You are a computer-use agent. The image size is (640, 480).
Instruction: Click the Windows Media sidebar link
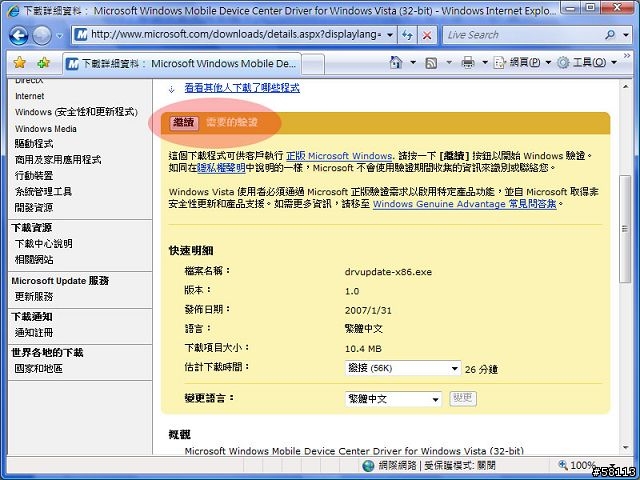click(46, 129)
